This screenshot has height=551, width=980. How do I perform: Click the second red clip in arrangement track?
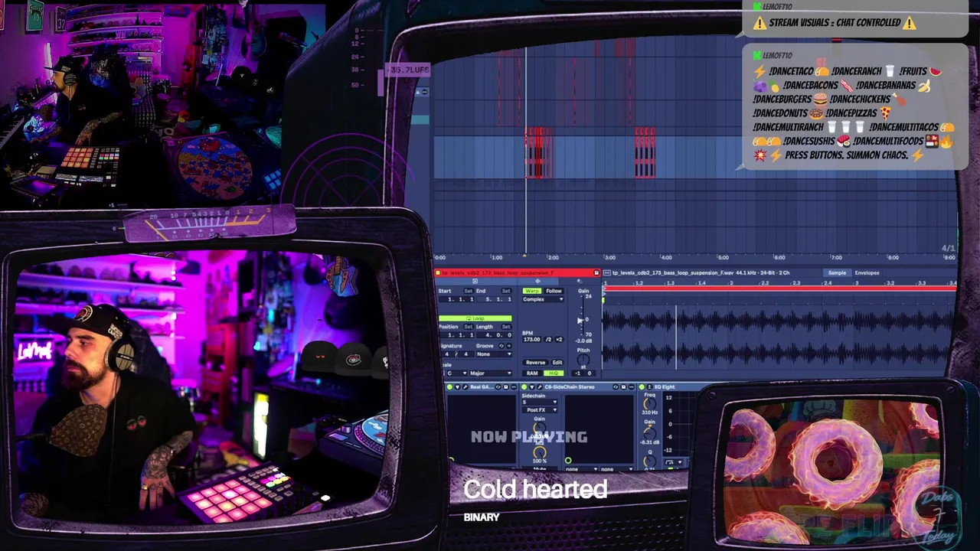pos(645,152)
